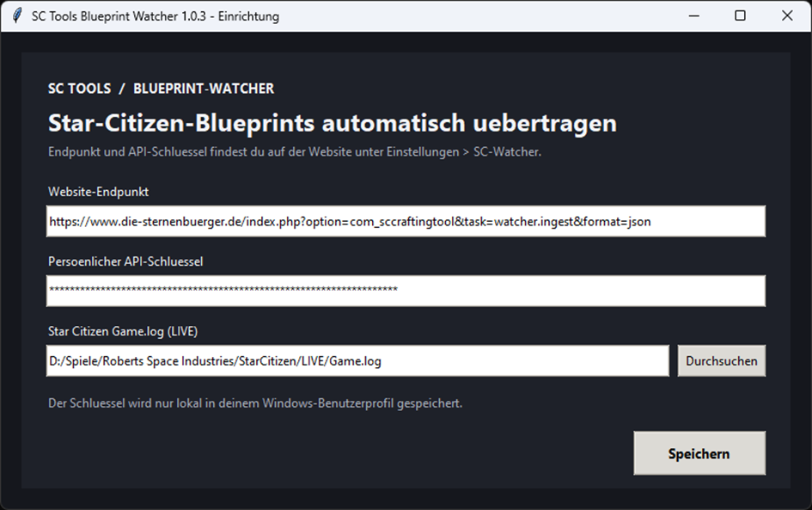Maximize the Blueprint Watcher window

[x=741, y=16]
